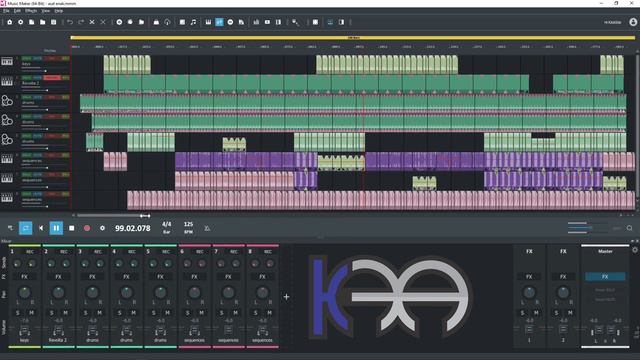640x360 pixels.
Task: Disarm red record button on Revolta 2 track
Action: tap(52, 78)
